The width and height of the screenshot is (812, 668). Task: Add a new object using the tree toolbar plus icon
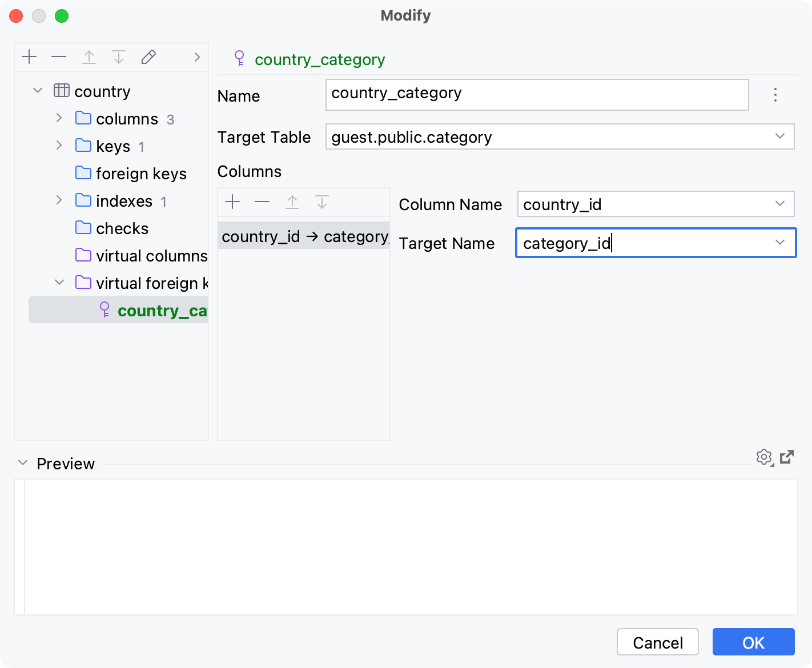29,57
